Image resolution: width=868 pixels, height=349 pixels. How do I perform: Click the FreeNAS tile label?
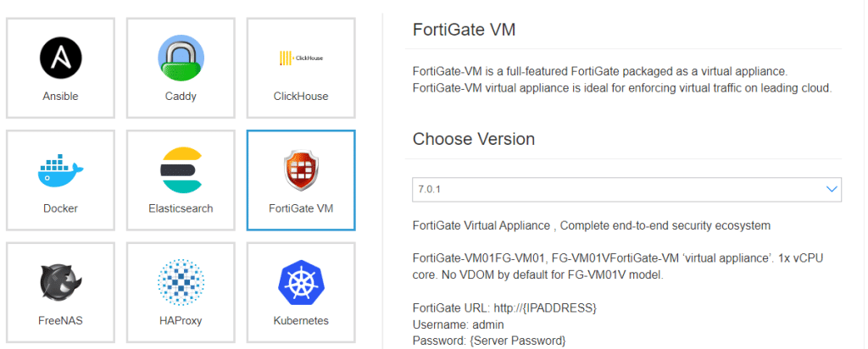[60, 321]
